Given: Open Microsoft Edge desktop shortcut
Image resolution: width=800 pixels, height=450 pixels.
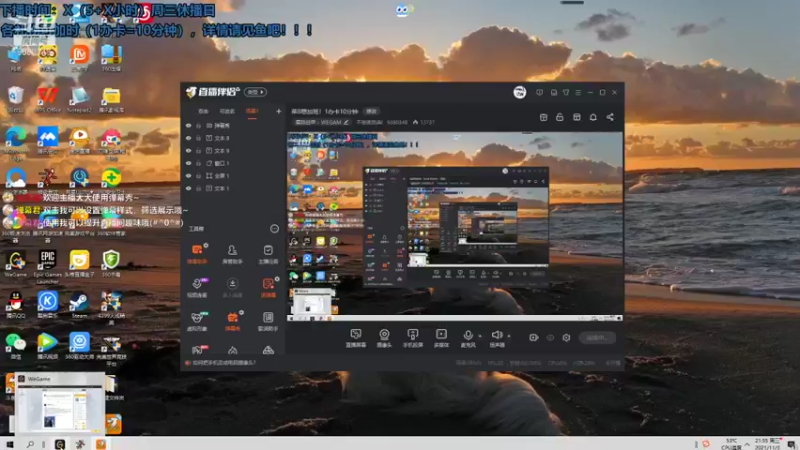Looking at the screenshot, I should tap(16, 143).
